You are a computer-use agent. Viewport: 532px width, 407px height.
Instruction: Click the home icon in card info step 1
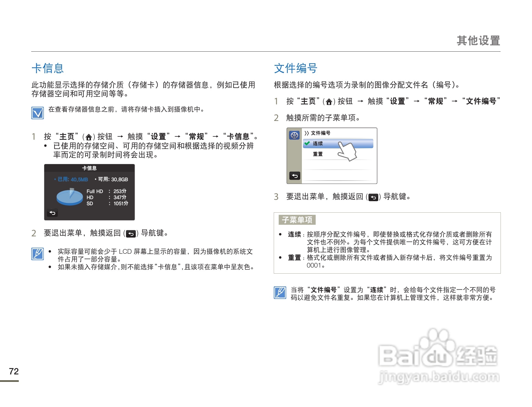89,137
